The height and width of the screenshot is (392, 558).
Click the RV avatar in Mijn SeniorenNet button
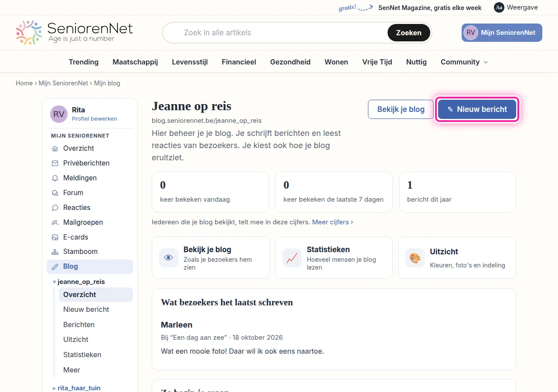pyautogui.click(x=471, y=33)
